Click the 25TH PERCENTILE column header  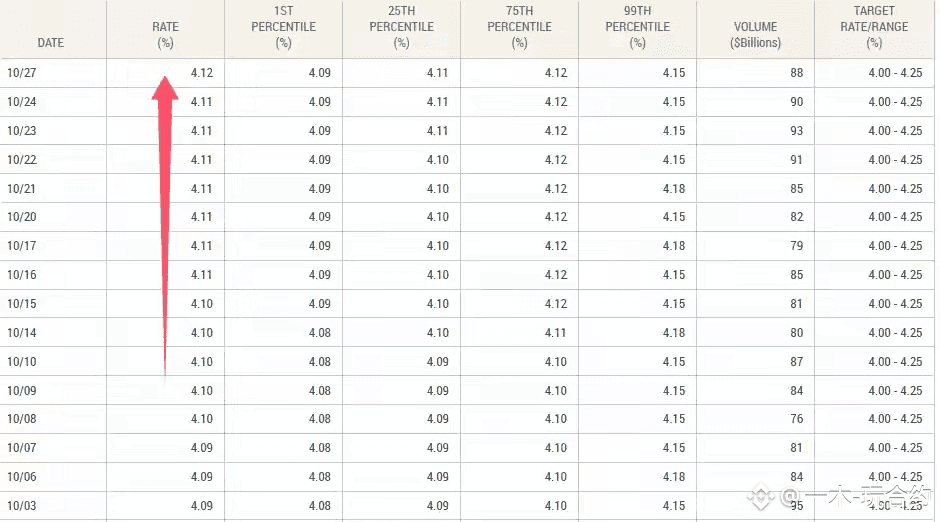point(401,27)
